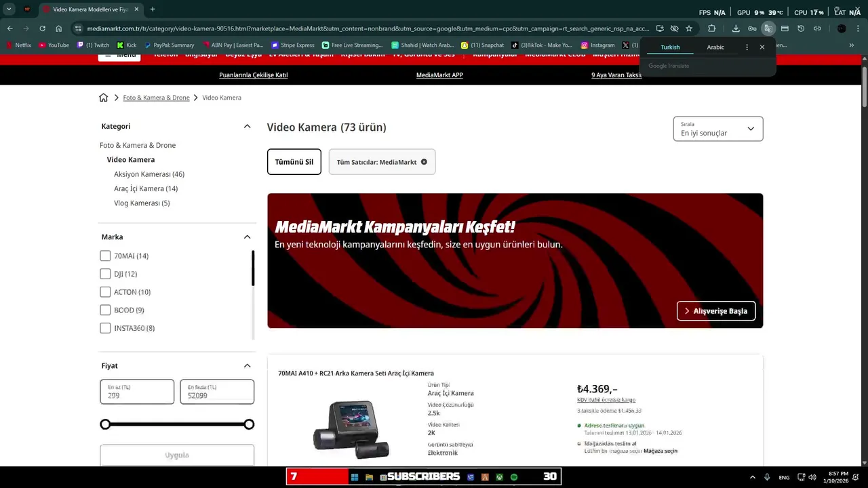The height and width of the screenshot is (488, 868).
Task: Select Aksiyon Kamerası (46) category
Action: click(149, 174)
